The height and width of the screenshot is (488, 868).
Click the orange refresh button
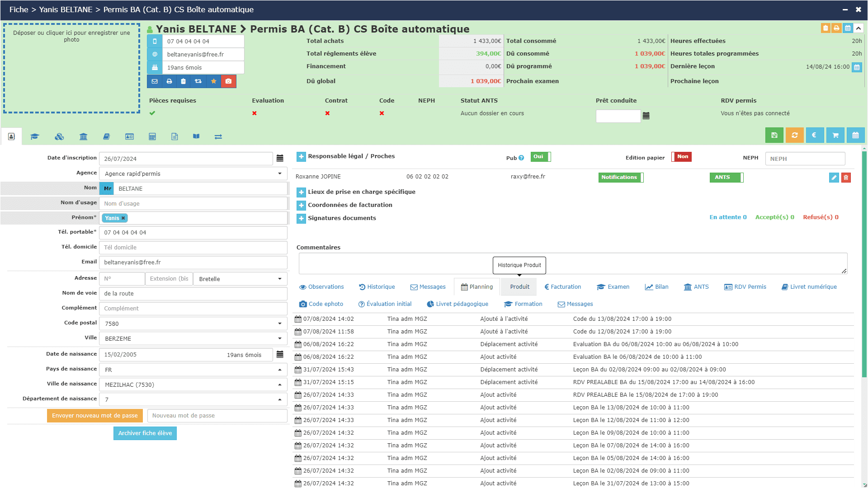tap(794, 135)
